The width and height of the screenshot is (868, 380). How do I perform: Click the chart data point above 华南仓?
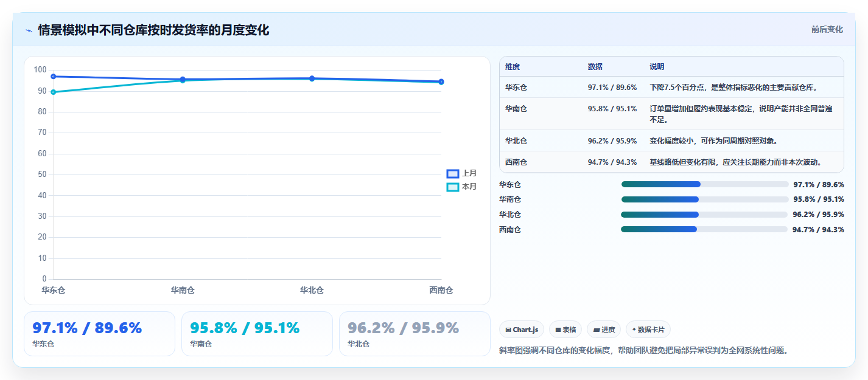pyautogui.click(x=183, y=80)
